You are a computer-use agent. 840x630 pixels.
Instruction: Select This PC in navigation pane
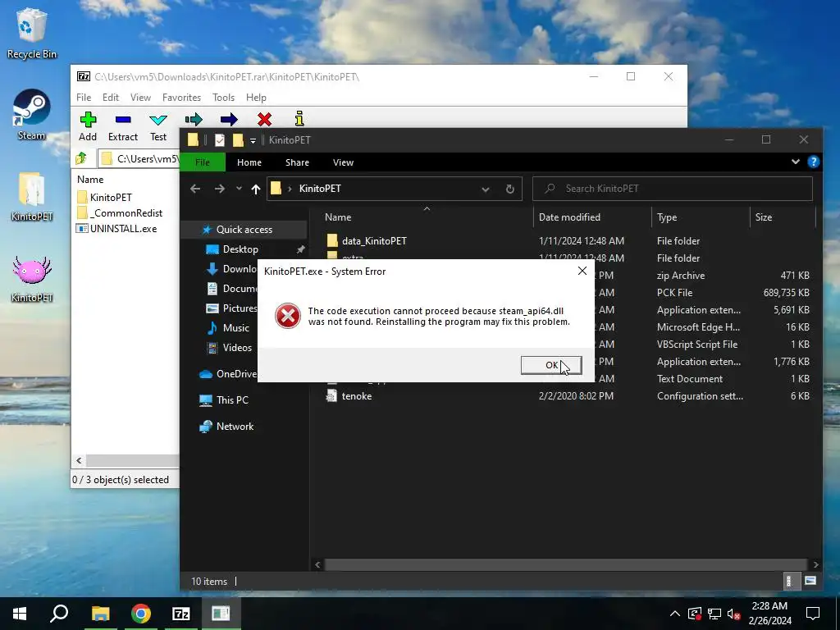click(232, 400)
